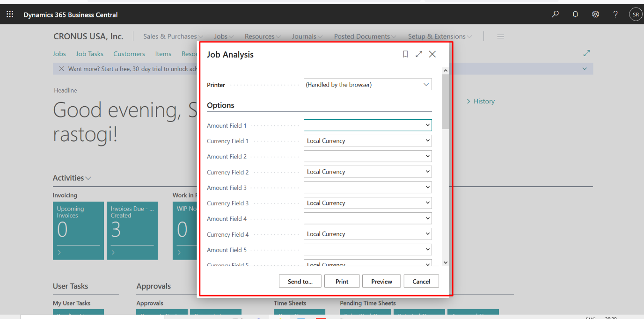This screenshot has width=644, height=319.
Task: Dismiss the free trial banner
Action: pos(61,68)
